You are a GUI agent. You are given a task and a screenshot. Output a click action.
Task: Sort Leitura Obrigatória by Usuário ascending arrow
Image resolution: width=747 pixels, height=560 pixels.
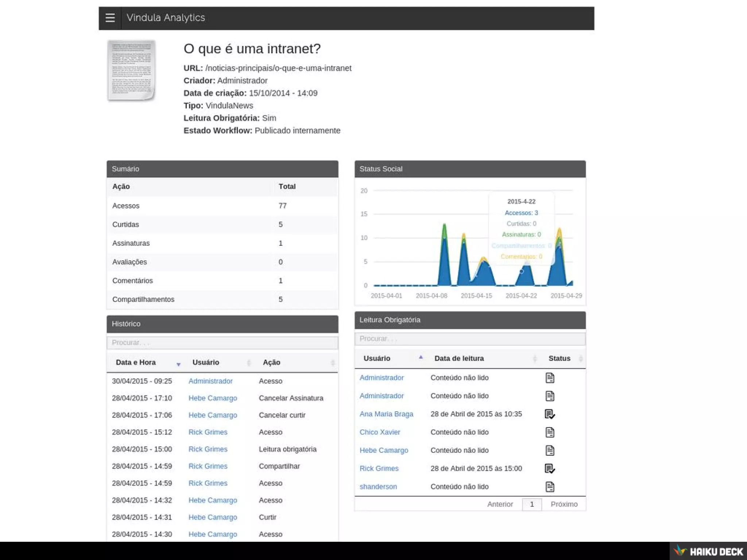tap(421, 358)
